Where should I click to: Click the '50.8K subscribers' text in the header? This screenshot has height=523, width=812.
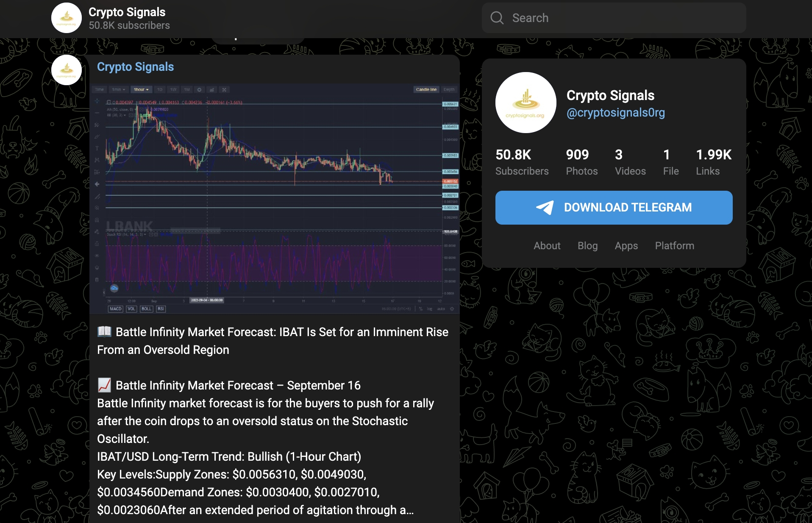coord(129,25)
